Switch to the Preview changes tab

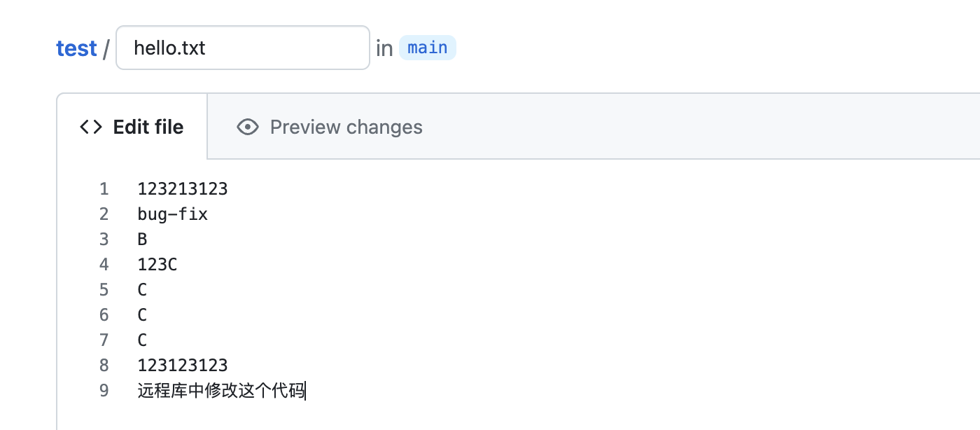click(x=346, y=127)
